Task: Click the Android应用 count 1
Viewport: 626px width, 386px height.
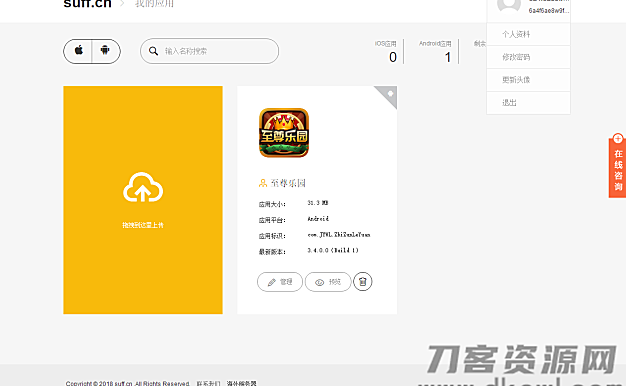Action: pyautogui.click(x=448, y=57)
